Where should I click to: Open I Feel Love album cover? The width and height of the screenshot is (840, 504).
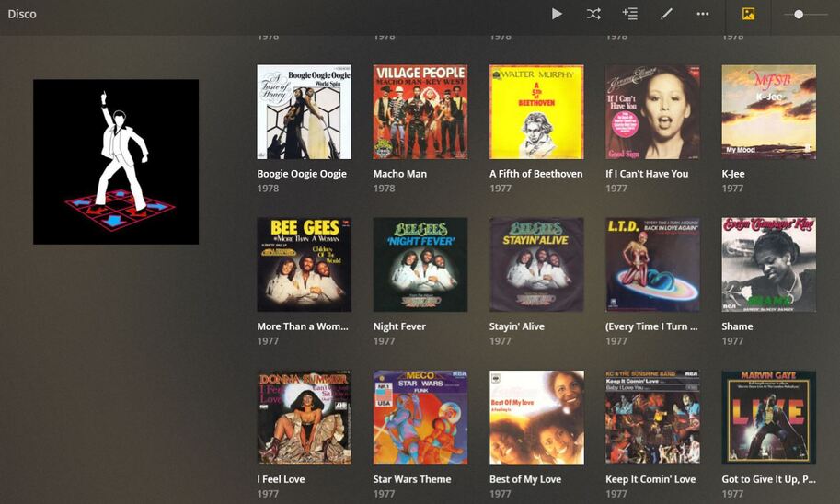(x=305, y=418)
